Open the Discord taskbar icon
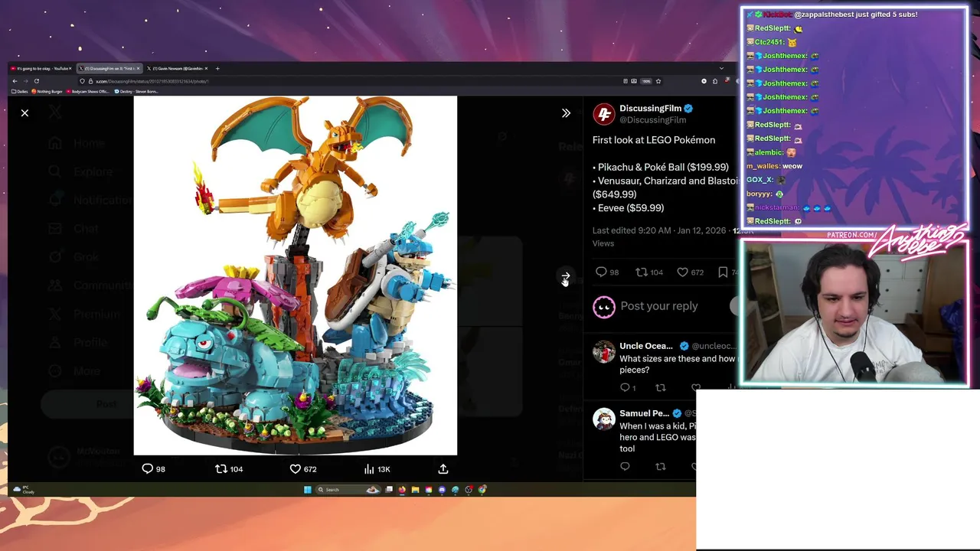Screen dimensions: 980x551 pyautogui.click(x=442, y=490)
